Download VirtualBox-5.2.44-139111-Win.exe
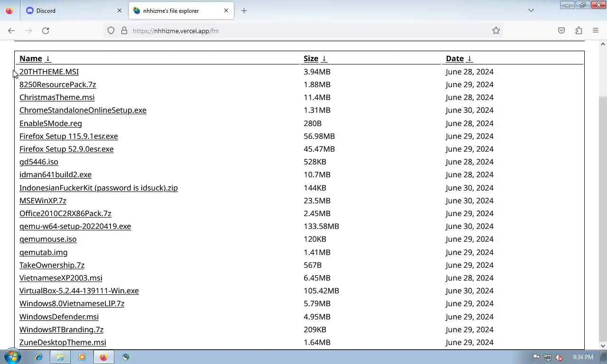 [79, 291]
